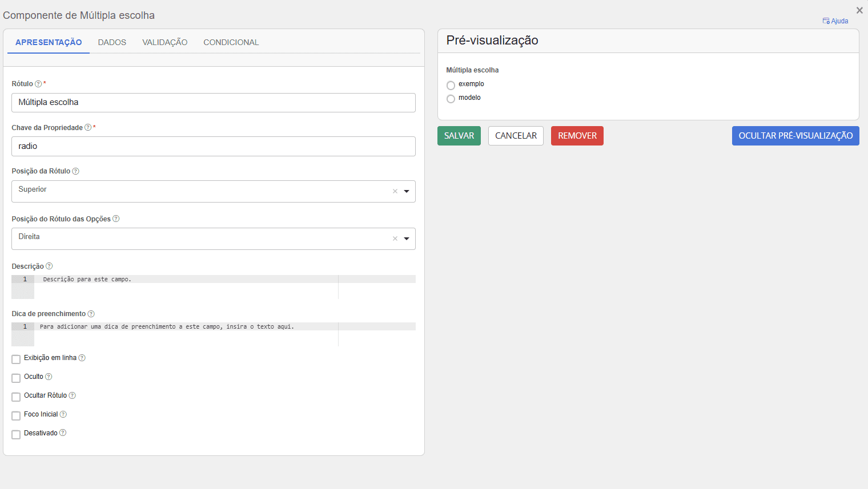Click help icon beside Dica de preenchimento
This screenshot has height=489, width=868.
tap(91, 314)
